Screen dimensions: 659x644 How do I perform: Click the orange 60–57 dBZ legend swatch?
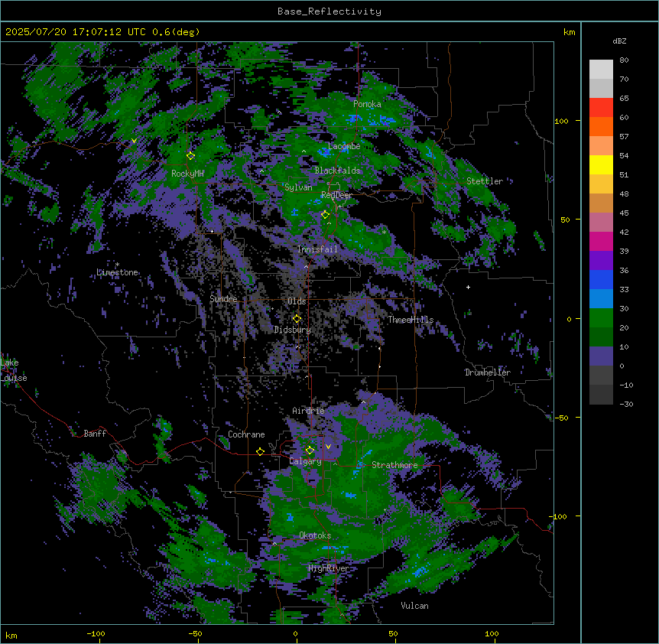pos(601,126)
